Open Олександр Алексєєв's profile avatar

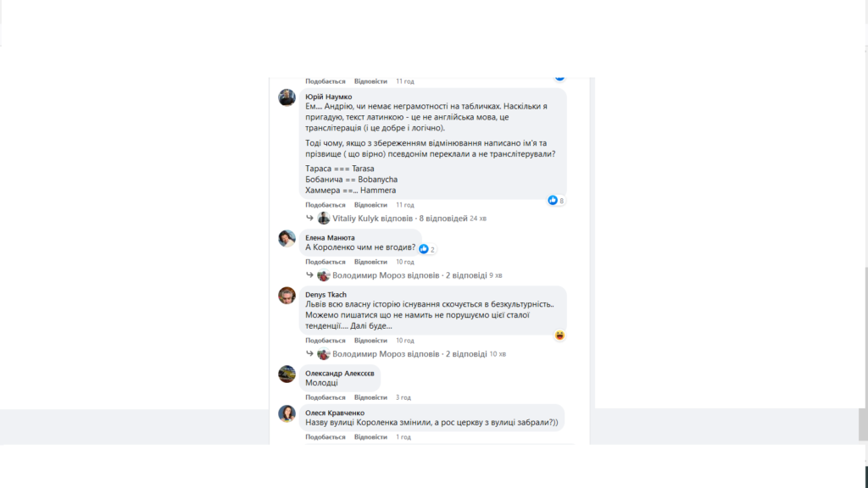[x=287, y=374]
